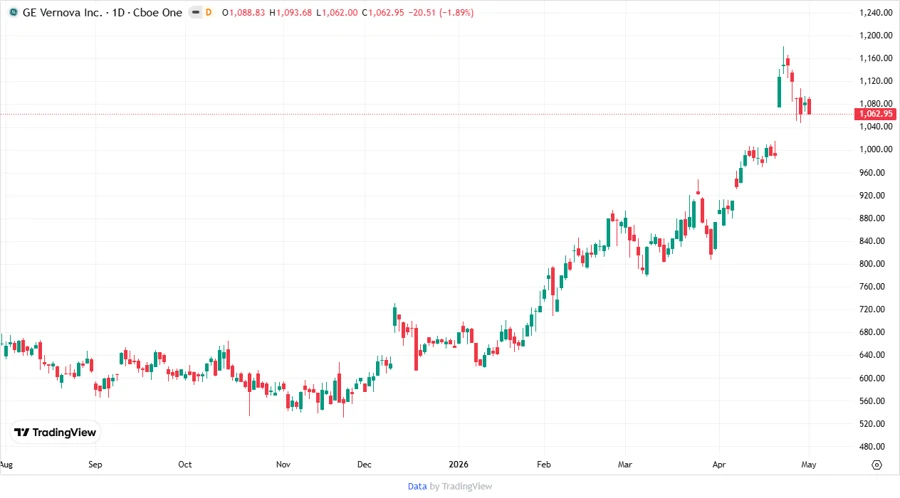This screenshot has width=900, height=498.
Task: Select the high value H1,093.68
Action: (x=290, y=12)
